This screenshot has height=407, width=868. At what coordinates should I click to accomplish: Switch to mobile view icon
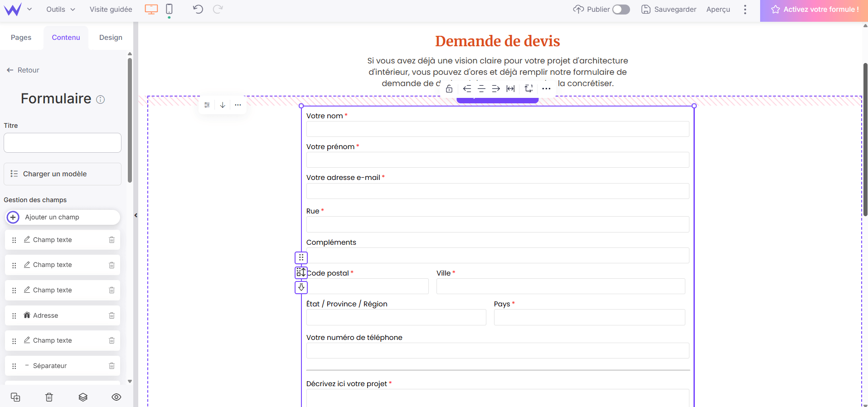(x=169, y=9)
